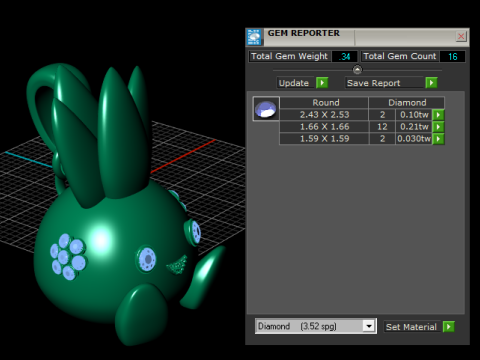This screenshot has height=360, width=480.
Task: Click the green arrow on the 0.21tw row
Action: point(438,127)
